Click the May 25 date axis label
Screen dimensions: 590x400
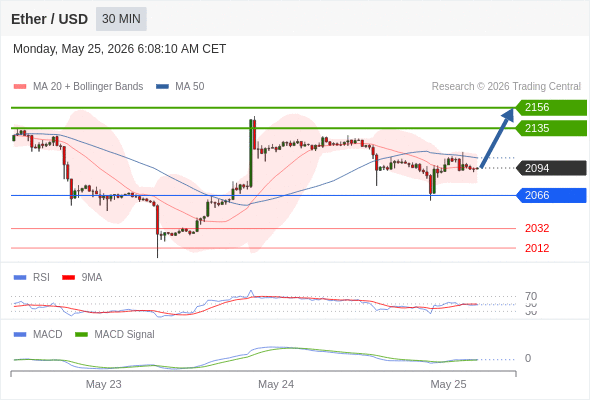click(448, 384)
